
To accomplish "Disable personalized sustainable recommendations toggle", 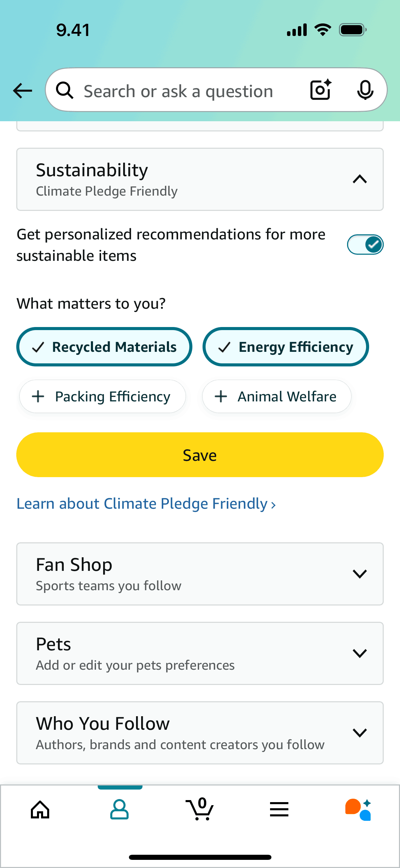I will (365, 245).
